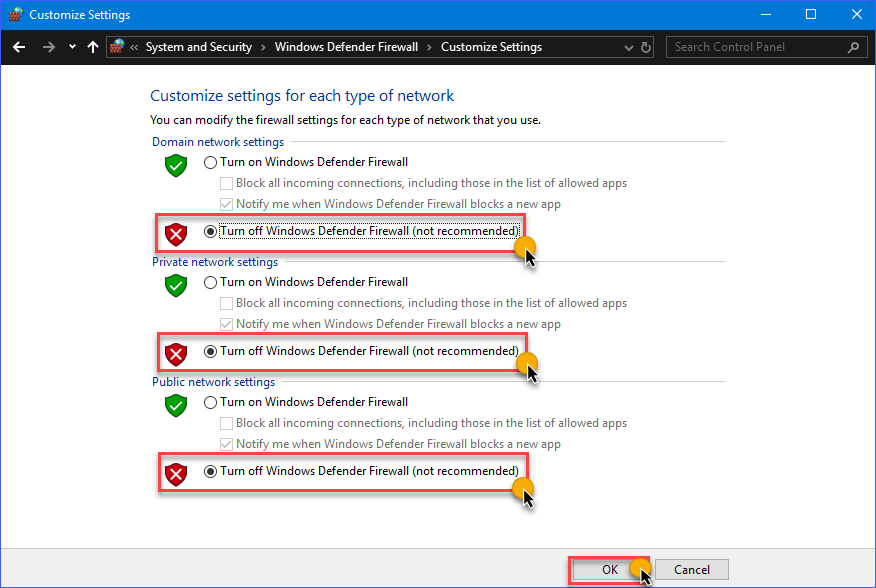Image resolution: width=876 pixels, height=588 pixels.
Task: Click the red shield beside Public turn-off option
Action: tap(176, 474)
